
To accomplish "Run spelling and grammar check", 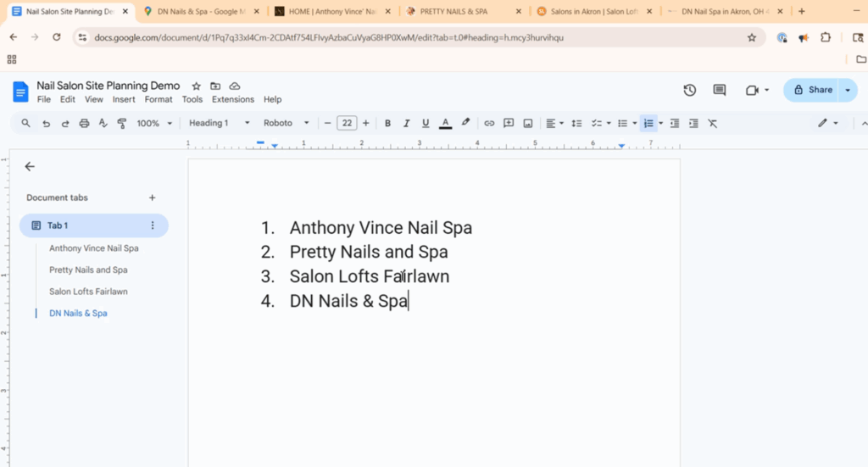I will click(103, 124).
